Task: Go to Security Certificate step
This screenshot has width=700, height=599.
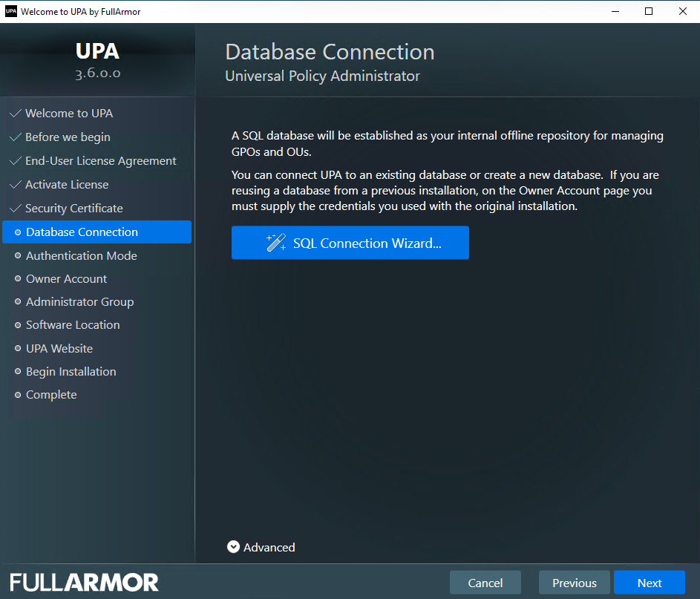Action: 74,209
